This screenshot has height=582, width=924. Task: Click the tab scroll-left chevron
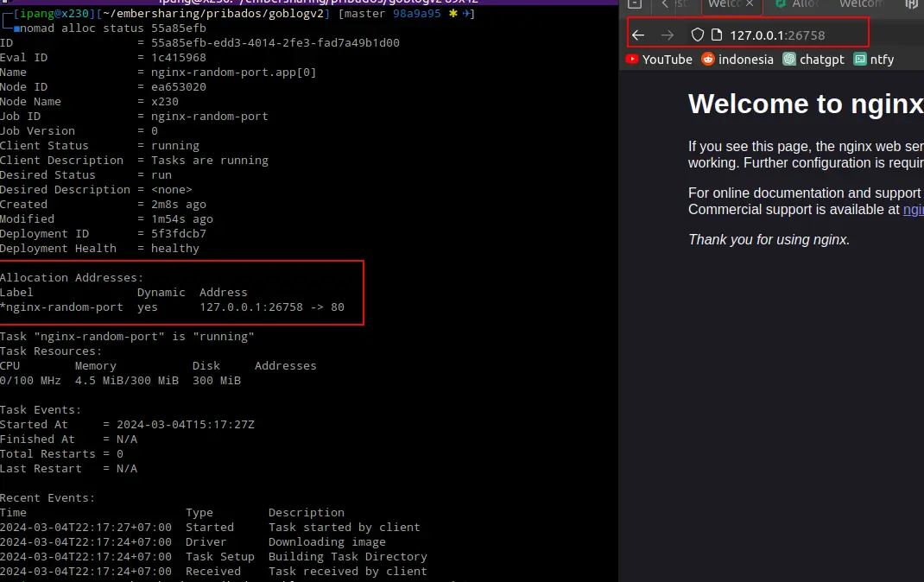tap(665, 4)
